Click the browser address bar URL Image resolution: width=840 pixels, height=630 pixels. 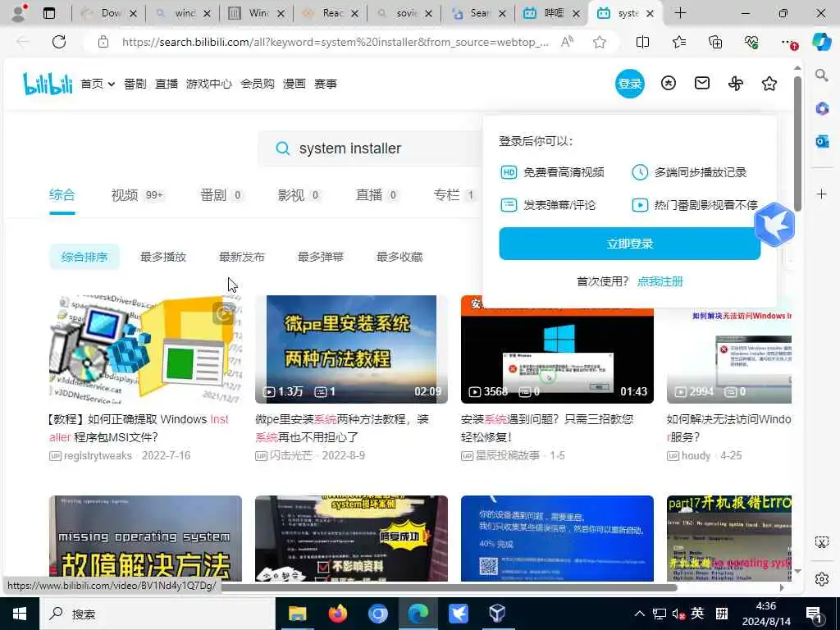pos(335,42)
